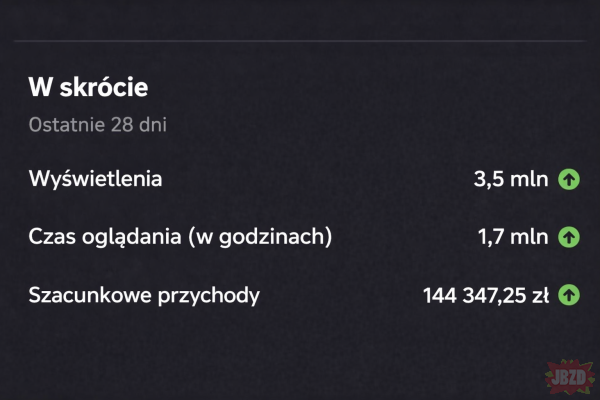
Task: Open the "Szacunkowe przychody" metric label
Action: tap(143, 295)
